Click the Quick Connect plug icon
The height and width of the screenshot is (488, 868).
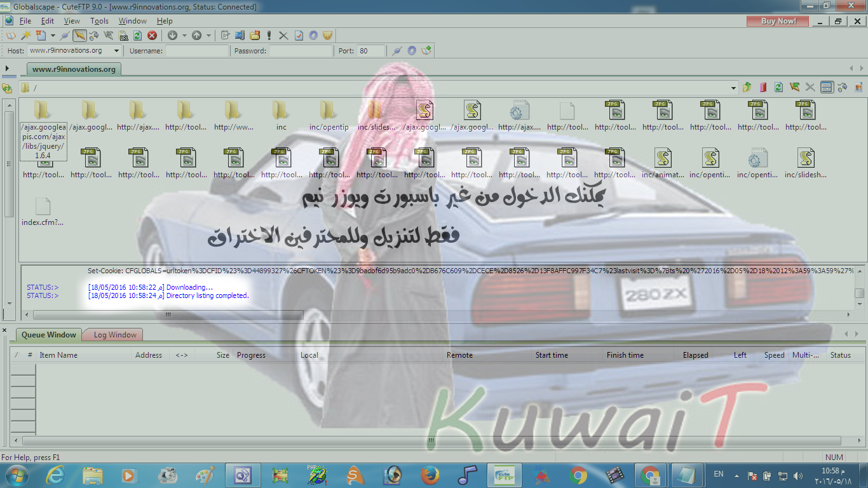pos(64,36)
